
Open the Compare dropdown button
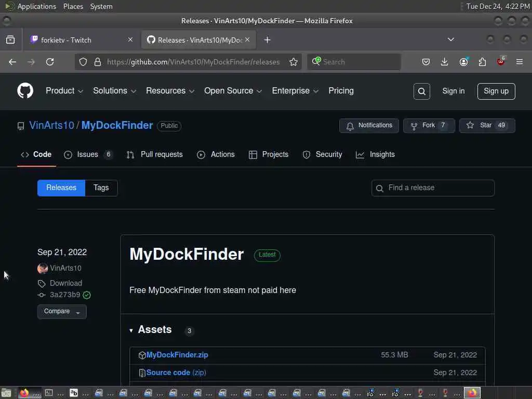tap(62, 312)
